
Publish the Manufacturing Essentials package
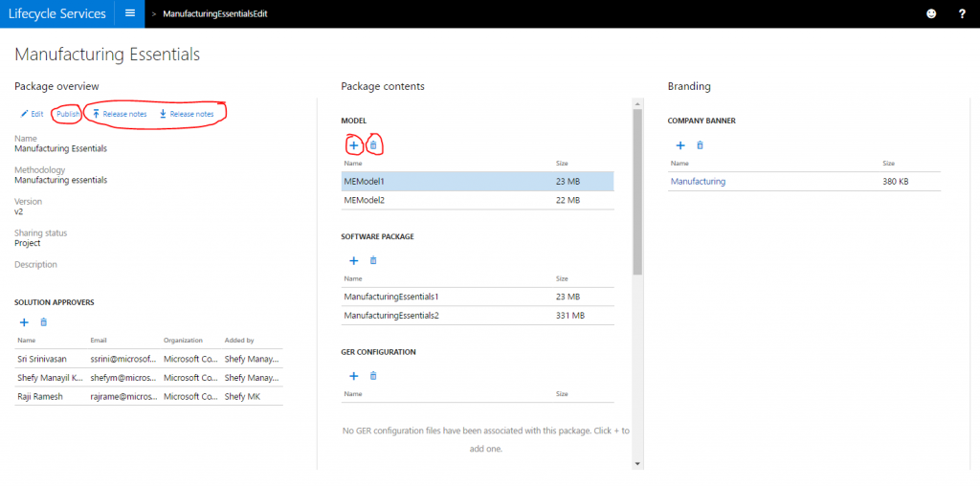tap(67, 114)
